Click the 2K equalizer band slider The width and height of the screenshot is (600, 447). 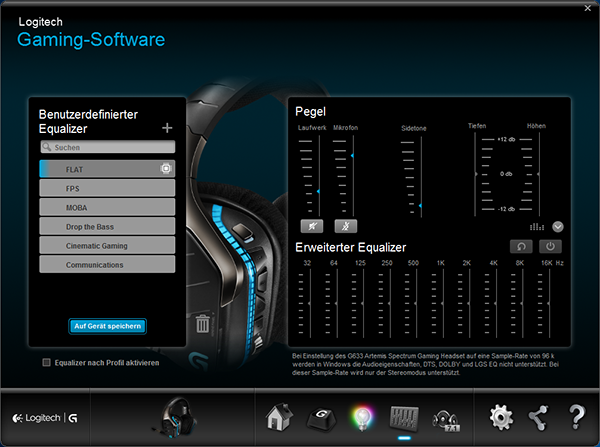(470, 303)
